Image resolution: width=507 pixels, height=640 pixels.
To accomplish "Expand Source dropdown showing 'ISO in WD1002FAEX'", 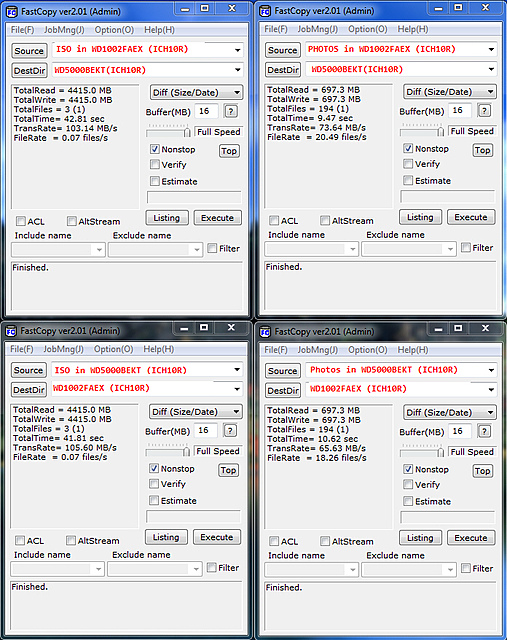I will click(237, 50).
